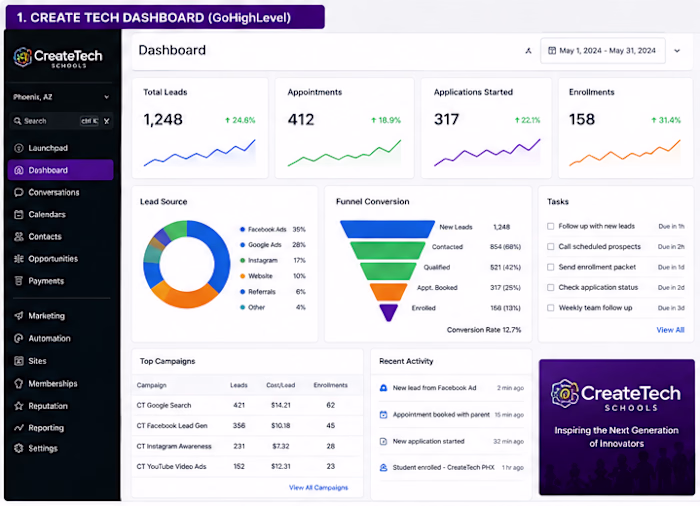
Task: Click the search magnifier icon
Action: point(17,121)
